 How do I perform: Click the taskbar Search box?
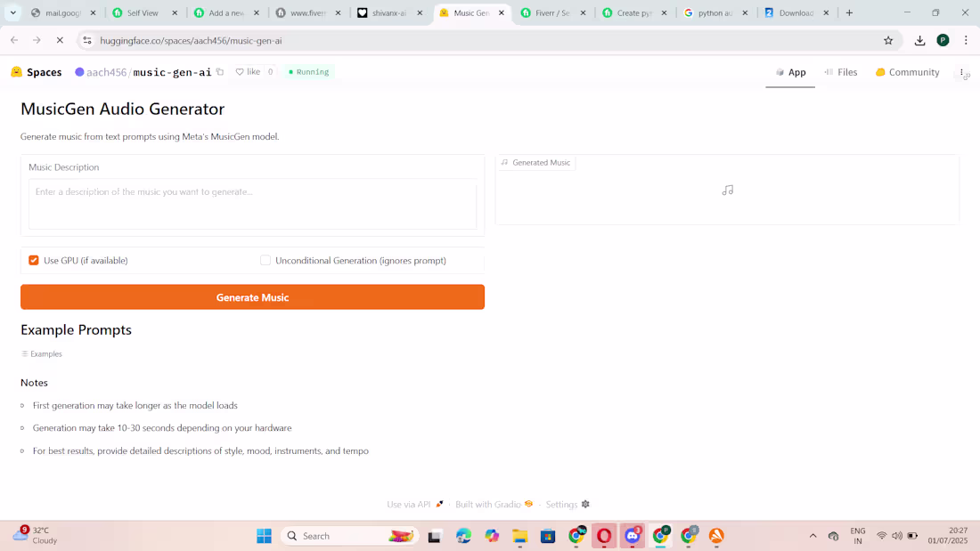tap(350, 536)
